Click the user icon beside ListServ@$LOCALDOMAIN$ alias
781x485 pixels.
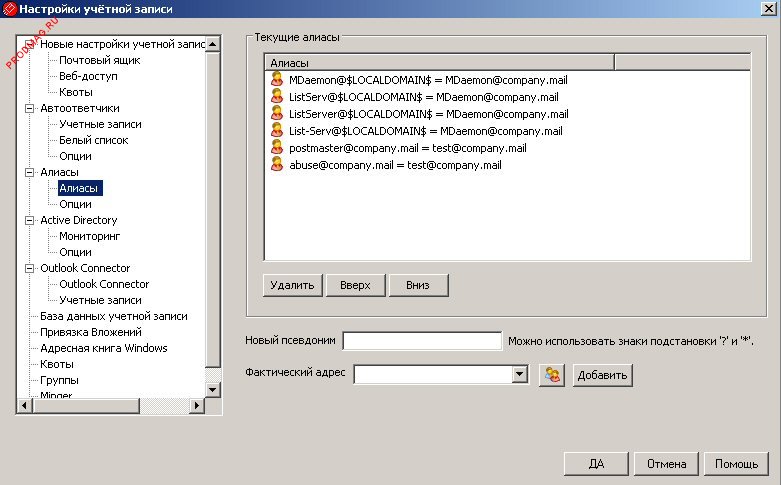click(277, 97)
